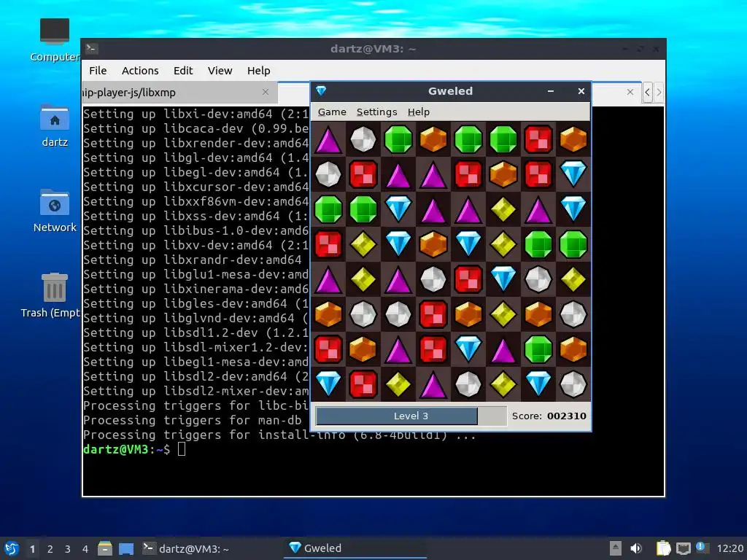Select the red square gem in the bottom row

[x=363, y=384]
